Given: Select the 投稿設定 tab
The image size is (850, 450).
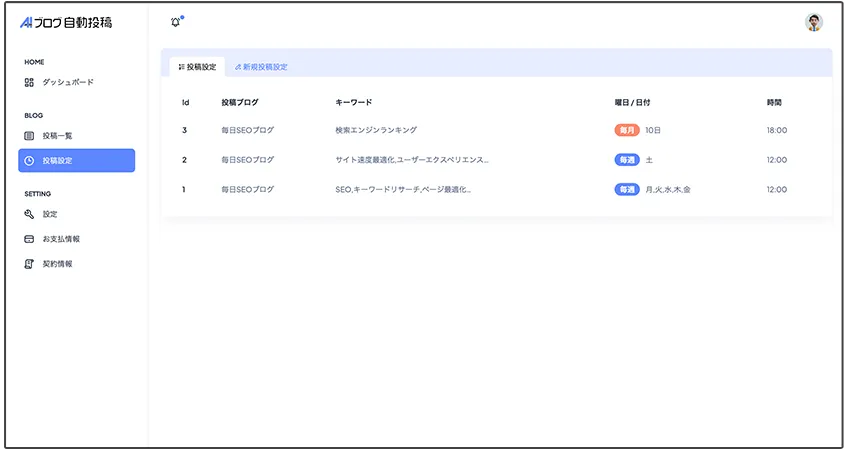Looking at the screenshot, I should 197,67.
